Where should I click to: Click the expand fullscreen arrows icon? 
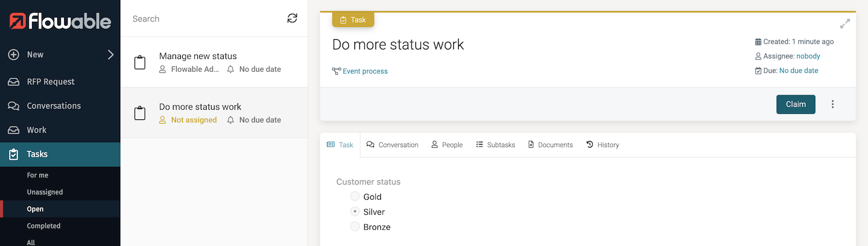(x=845, y=24)
